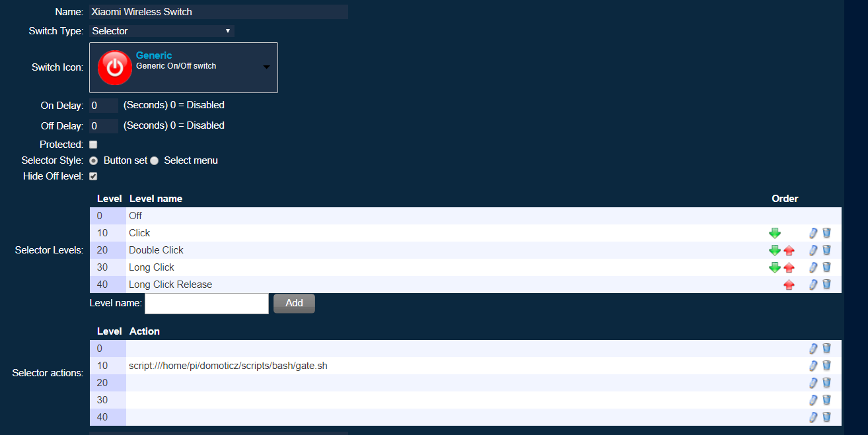Viewport: 868px width, 435px height.
Task: Click the Action column header
Action: pyautogui.click(x=145, y=331)
